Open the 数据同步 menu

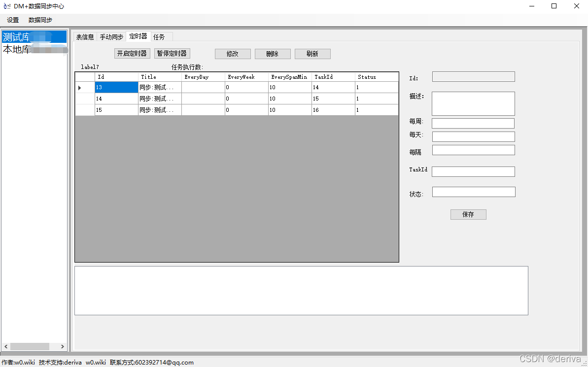40,20
